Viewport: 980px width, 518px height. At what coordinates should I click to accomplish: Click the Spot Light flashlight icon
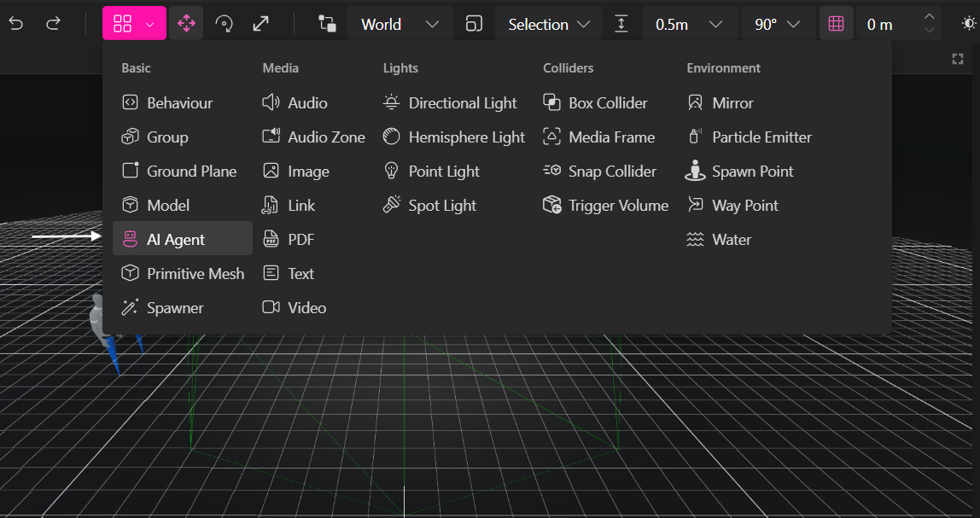click(x=391, y=204)
